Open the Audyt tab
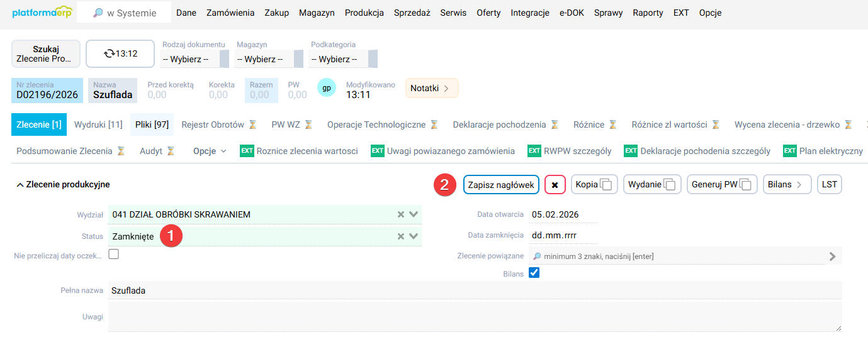Screen dimensions: 868x342 [x=157, y=151]
